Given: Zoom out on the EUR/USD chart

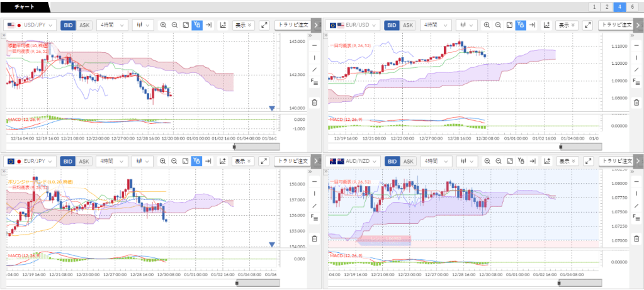Looking at the screenshot, I should pyautogui.click(x=498, y=25).
